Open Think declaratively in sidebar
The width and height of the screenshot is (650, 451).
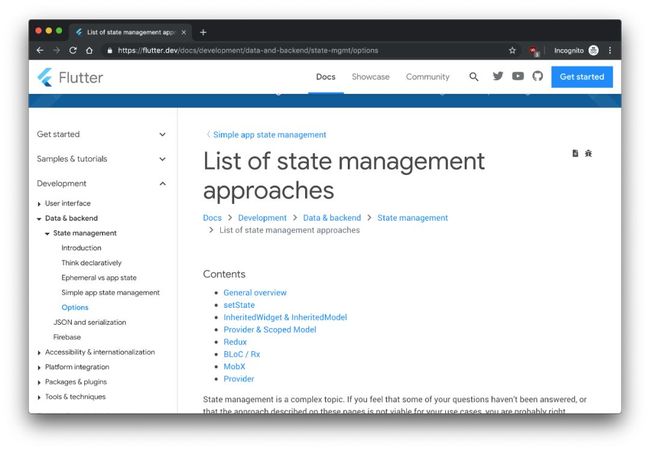click(92, 263)
